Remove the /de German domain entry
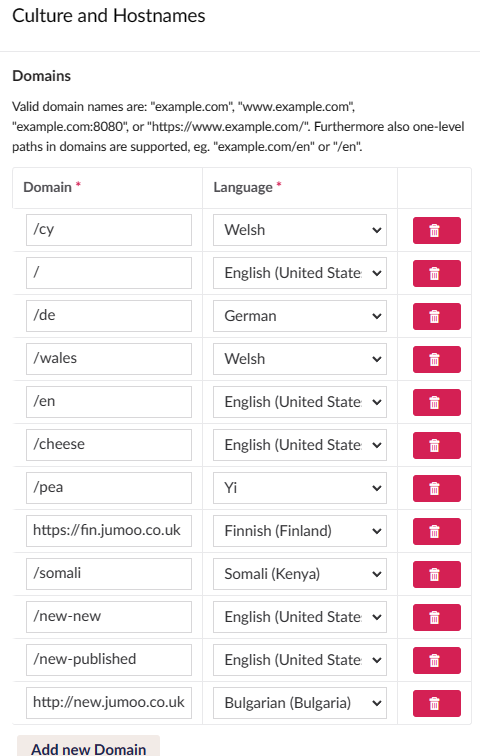Image resolution: width=480 pixels, height=756 pixels. pyautogui.click(x=437, y=316)
